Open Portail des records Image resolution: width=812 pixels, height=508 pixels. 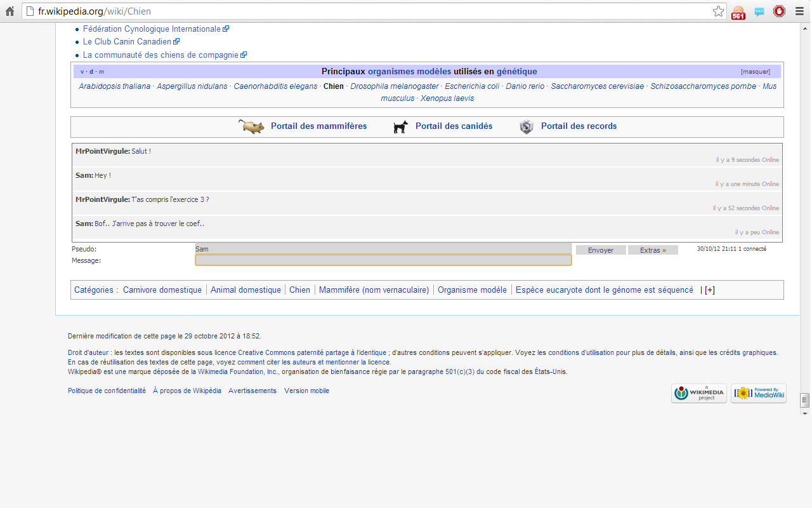[579, 126]
